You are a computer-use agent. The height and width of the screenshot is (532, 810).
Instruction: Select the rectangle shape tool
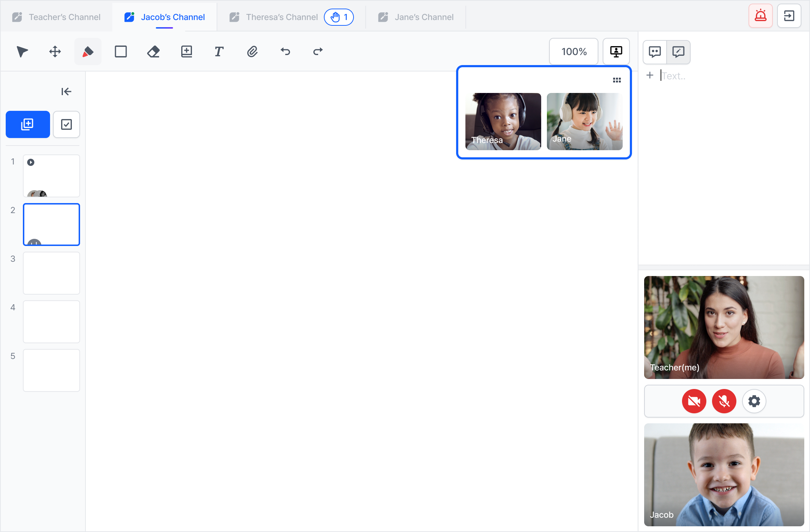tap(121, 51)
